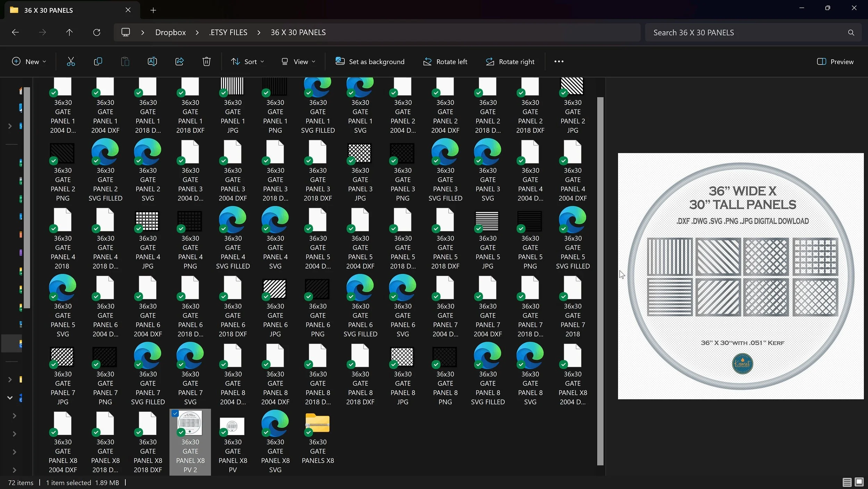Click the navigation pane scrollbar
Viewport: 868px width, 489px height.
(x=27, y=198)
